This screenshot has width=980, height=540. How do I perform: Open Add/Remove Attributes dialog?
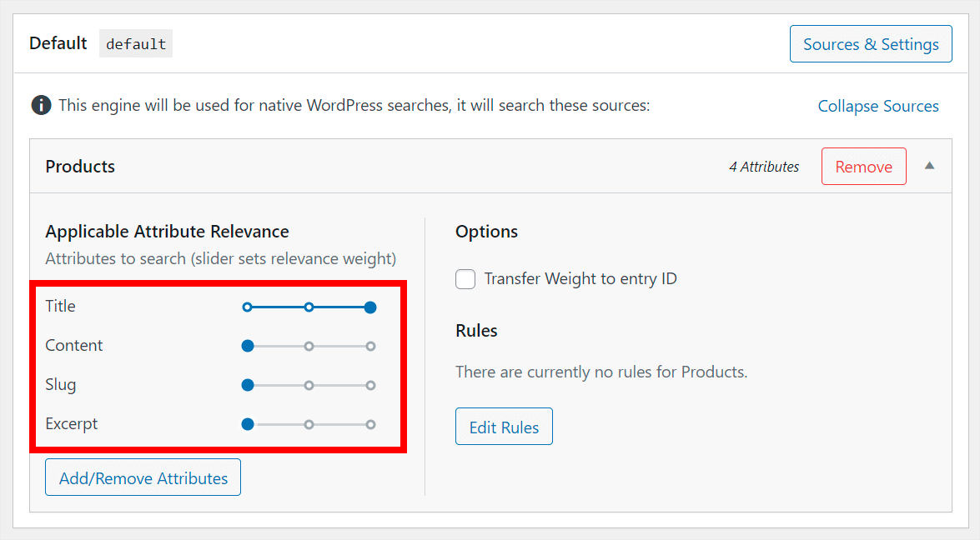coord(143,478)
